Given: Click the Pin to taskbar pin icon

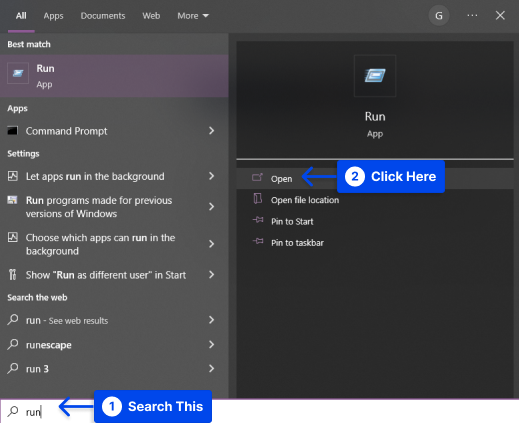Looking at the screenshot, I should (x=258, y=241).
